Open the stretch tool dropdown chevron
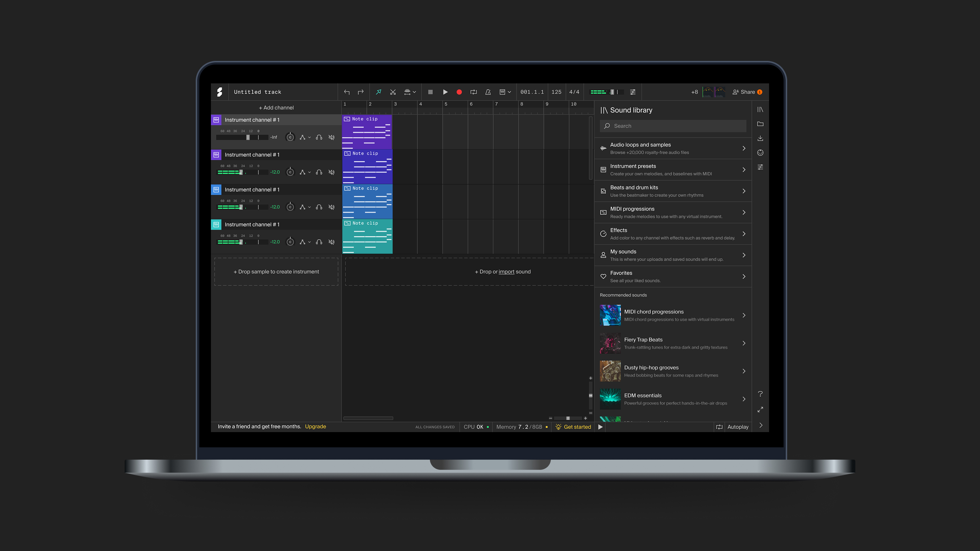 click(x=415, y=92)
